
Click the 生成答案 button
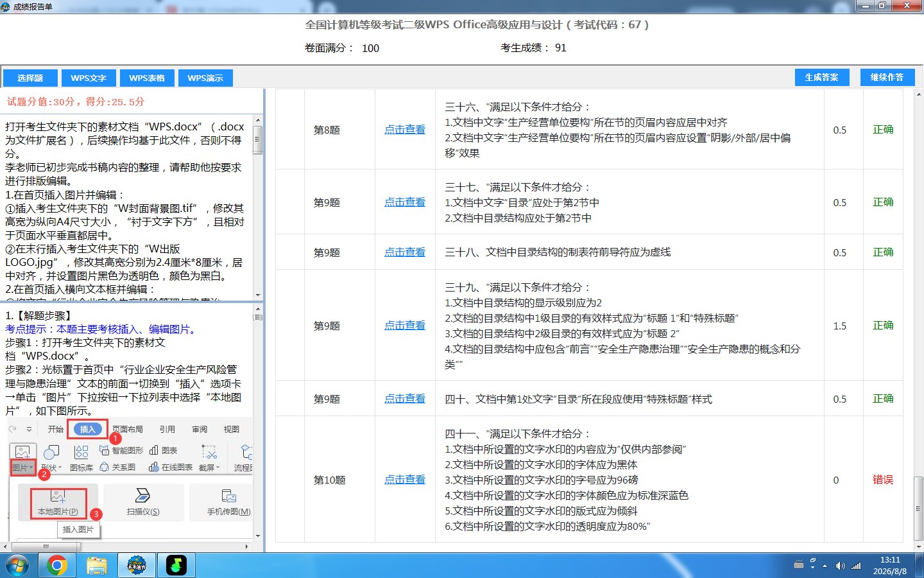[822, 77]
